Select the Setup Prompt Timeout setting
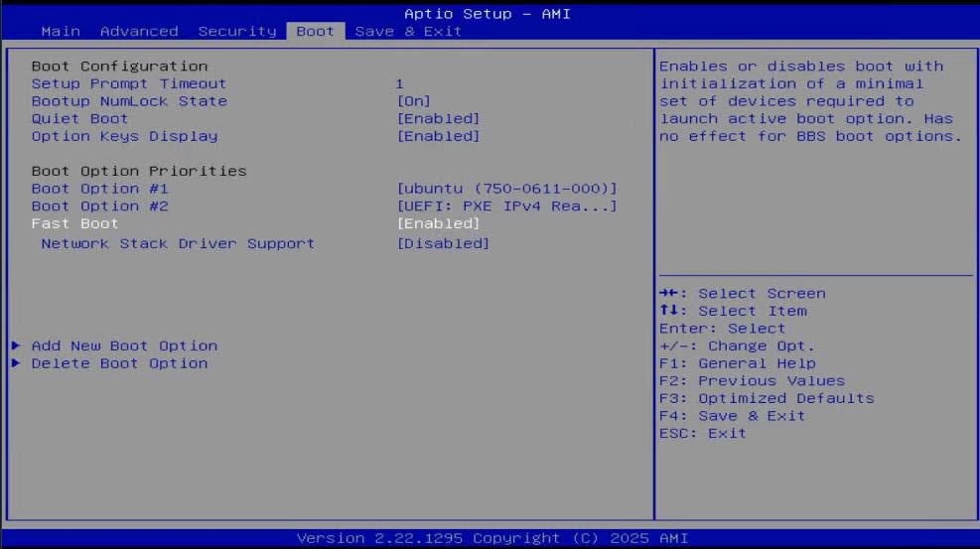 click(x=129, y=83)
